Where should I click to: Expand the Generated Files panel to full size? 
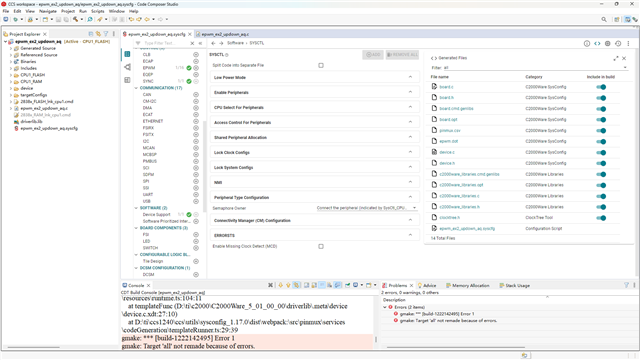pos(616,58)
